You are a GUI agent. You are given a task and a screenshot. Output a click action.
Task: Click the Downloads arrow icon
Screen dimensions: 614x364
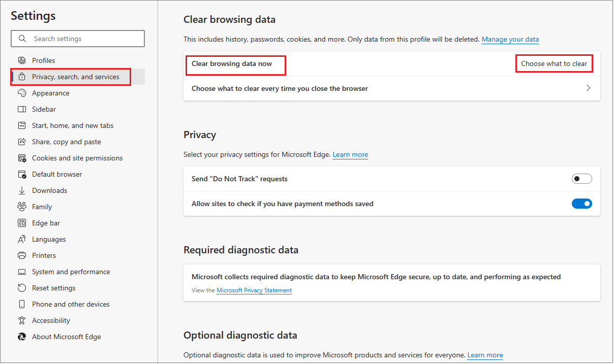point(22,190)
